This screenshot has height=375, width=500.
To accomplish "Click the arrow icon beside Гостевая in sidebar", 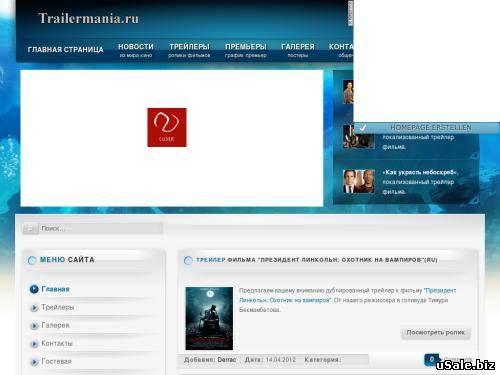I will [34, 362].
